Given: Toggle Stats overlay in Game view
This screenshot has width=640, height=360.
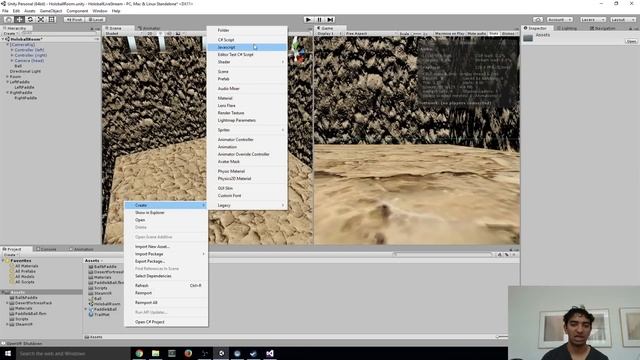Looking at the screenshot, I should pos(493,33).
